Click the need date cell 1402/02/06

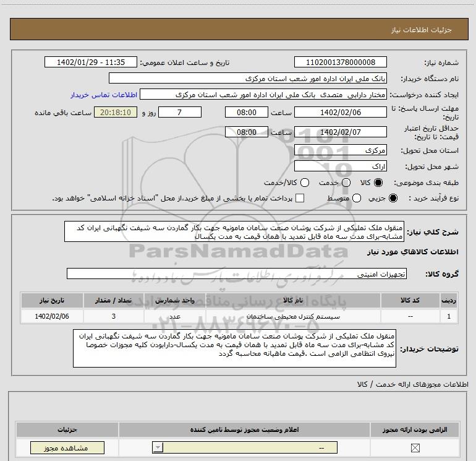coord(52,316)
